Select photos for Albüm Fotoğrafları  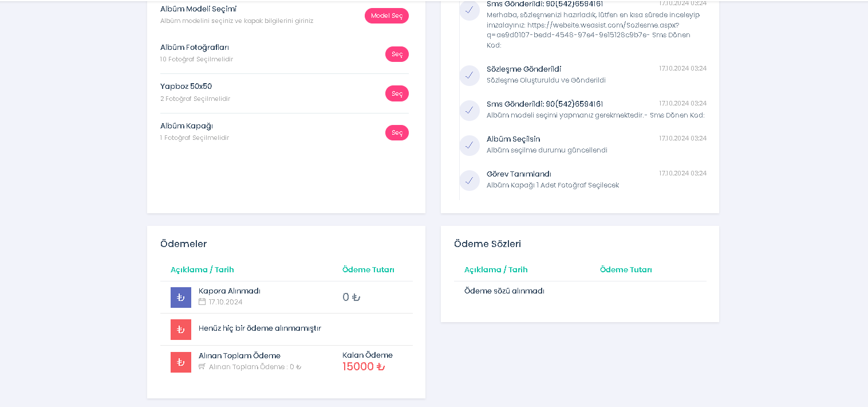click(397, 54)
